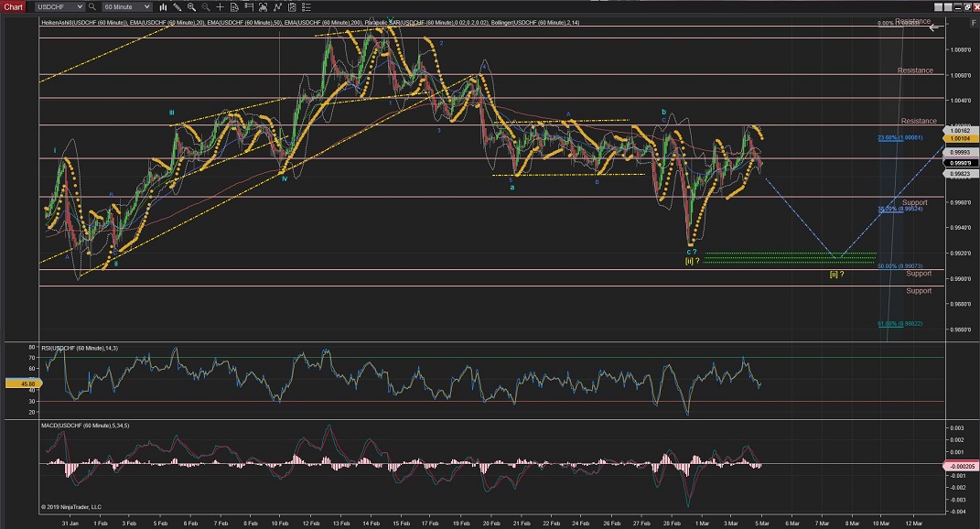The image size is (980, 529).
Task: Open the data series icon
Action: [x=264, y=7]
